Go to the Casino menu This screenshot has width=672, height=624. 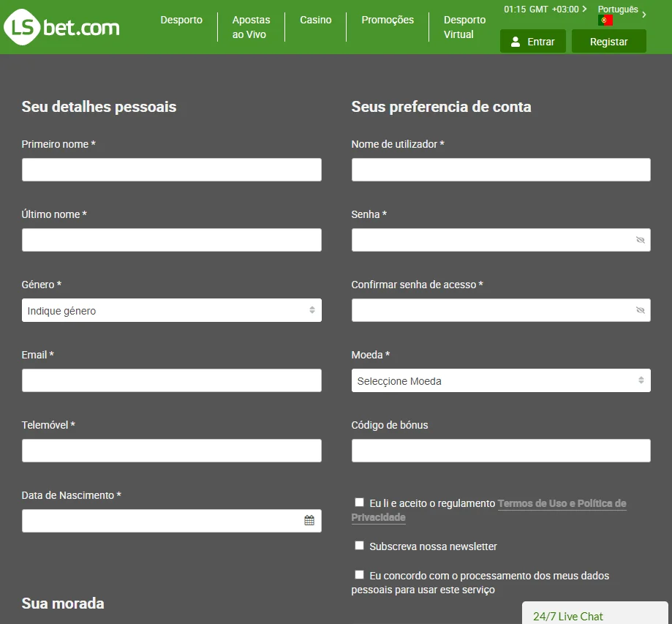(x=315, y=20)
